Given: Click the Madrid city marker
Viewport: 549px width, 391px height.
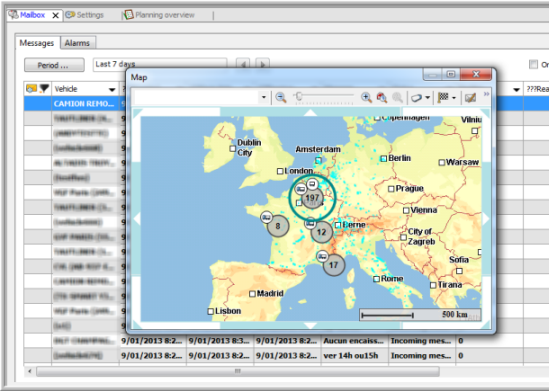Looking at the screenshot, I should pos(252,294).
